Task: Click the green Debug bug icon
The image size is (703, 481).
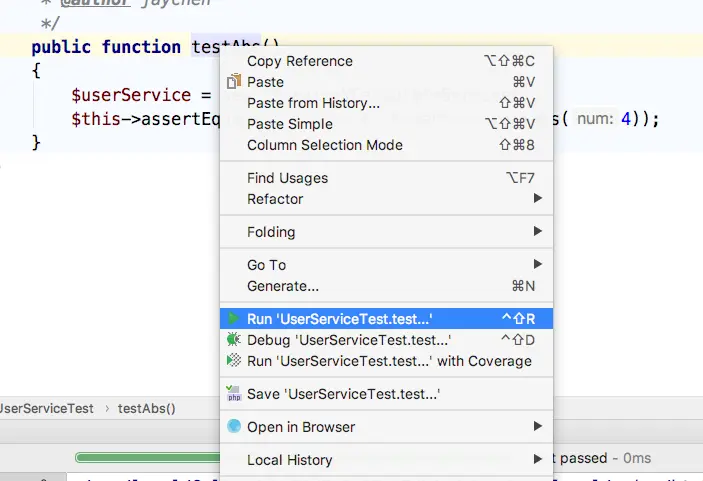Action: tap(234, 339)
